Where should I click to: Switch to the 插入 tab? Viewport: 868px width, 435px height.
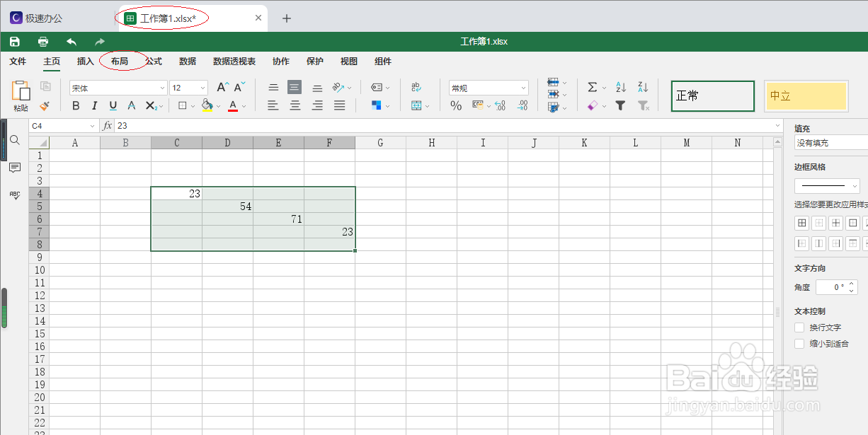coord(86,62)
